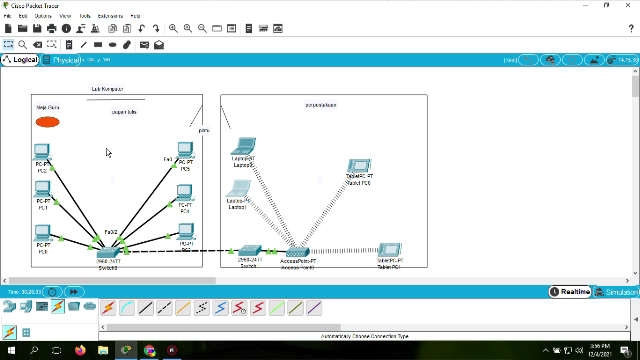Pick the red Serial DTE cable

[258, 308]
